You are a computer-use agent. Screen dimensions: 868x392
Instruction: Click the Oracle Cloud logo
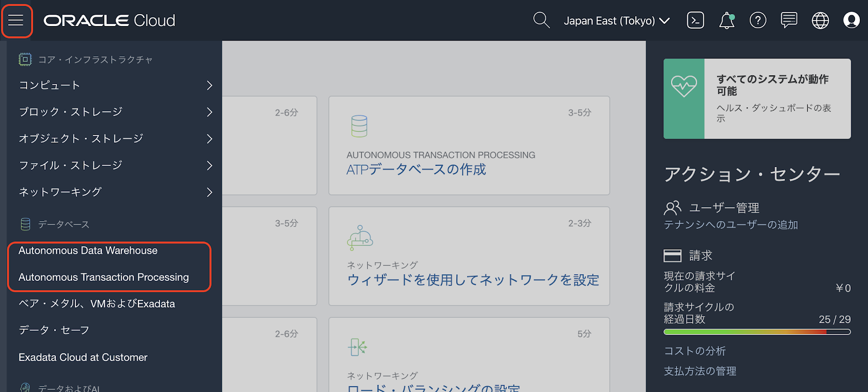coord(110,21)
